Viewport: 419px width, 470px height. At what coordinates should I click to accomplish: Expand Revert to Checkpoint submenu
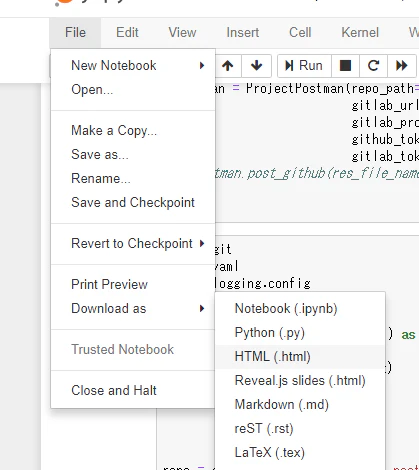[133, 243]
